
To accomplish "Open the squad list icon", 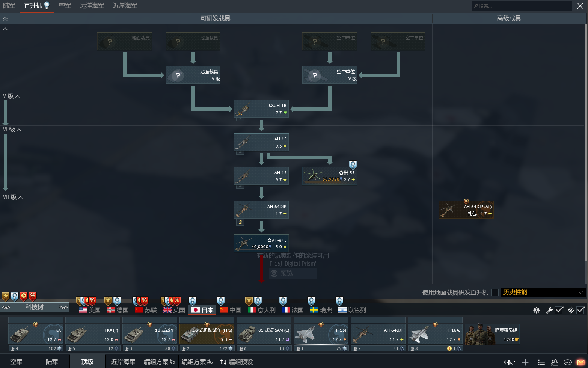I will 541,362.
